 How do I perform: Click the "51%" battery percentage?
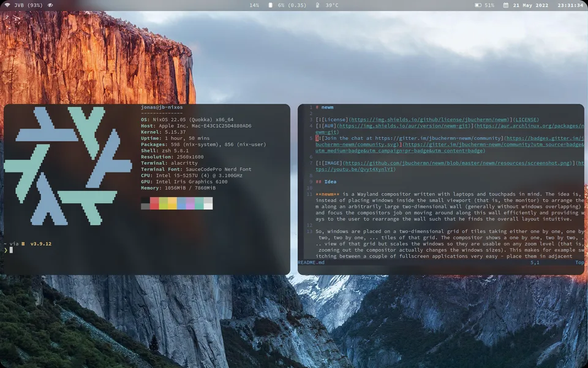coord(489,6)
